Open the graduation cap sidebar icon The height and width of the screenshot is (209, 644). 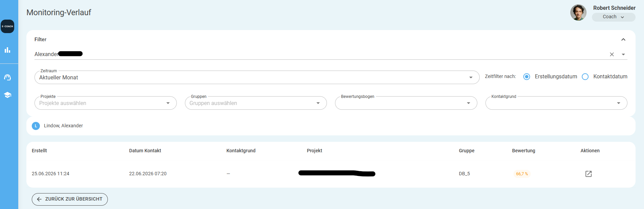(x=7, y=95)
